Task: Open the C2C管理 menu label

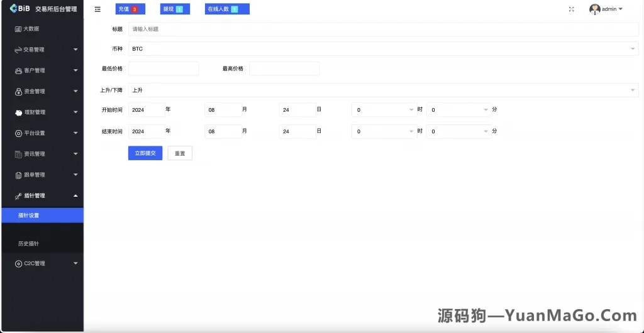Action: [35, 264]
